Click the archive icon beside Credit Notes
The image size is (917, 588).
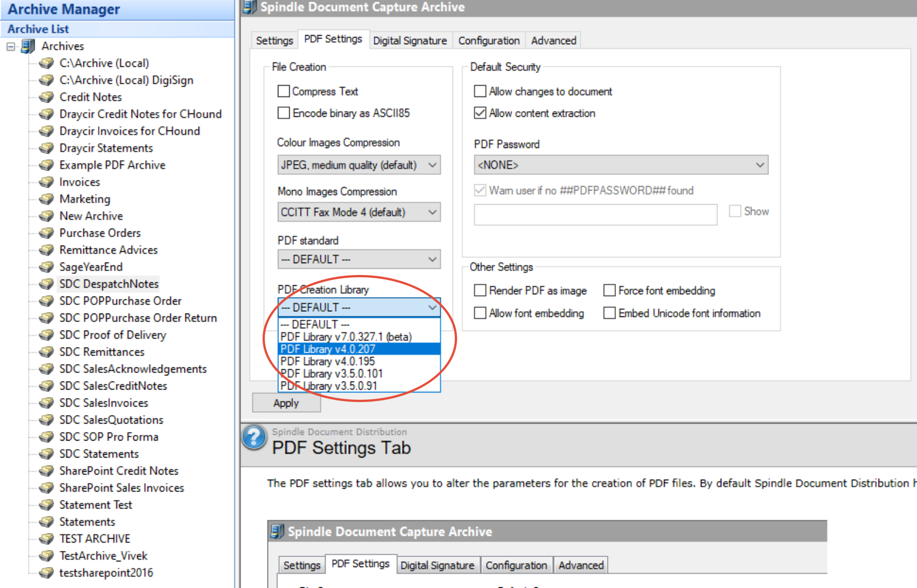pos(46,97)
